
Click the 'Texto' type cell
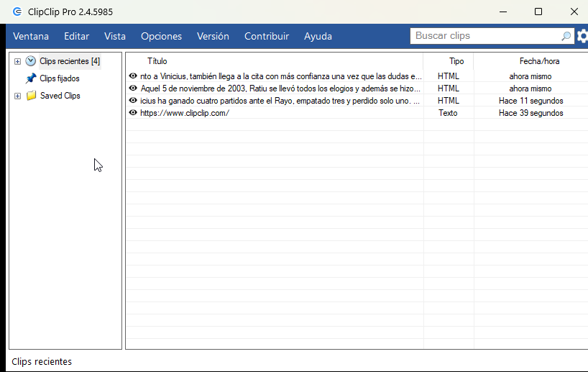448,113
